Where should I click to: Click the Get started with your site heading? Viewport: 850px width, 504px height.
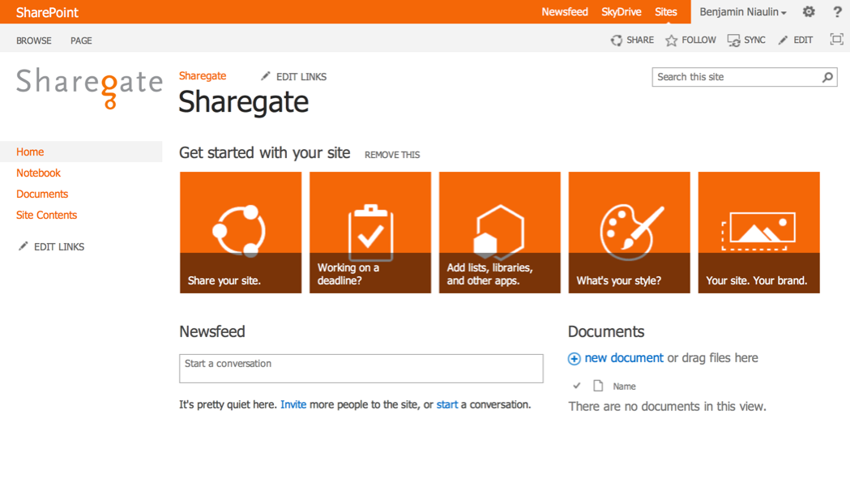[264, 153]
